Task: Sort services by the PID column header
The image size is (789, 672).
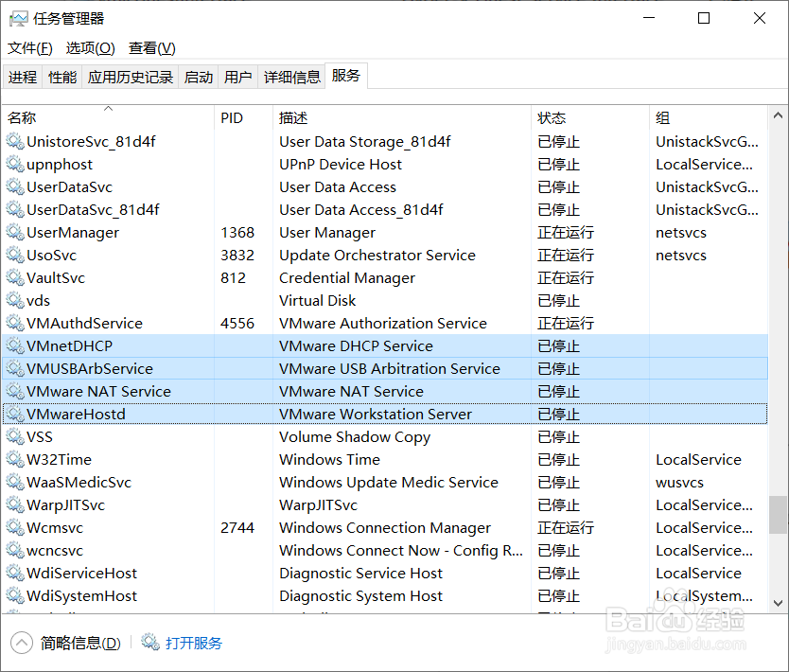Action: pos(232,118)
